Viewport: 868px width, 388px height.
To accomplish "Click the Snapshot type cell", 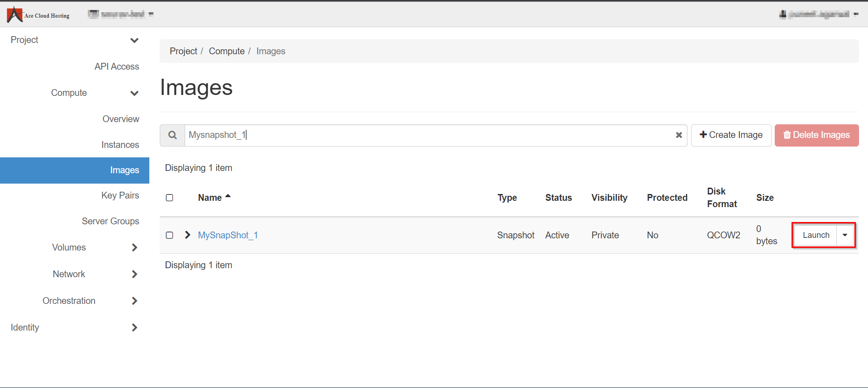I will pyautogui.click(x=516, y=235).
